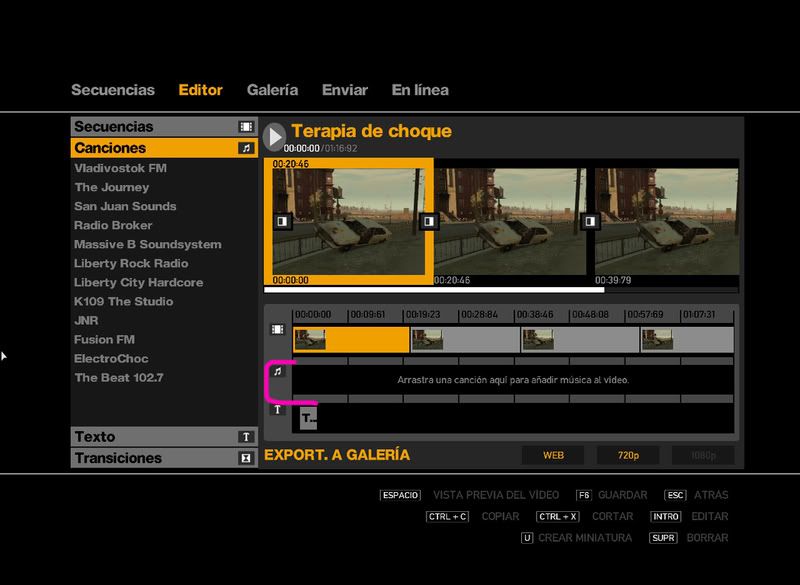
Task: Switch to the Editor tab
Action: (201, 90)
